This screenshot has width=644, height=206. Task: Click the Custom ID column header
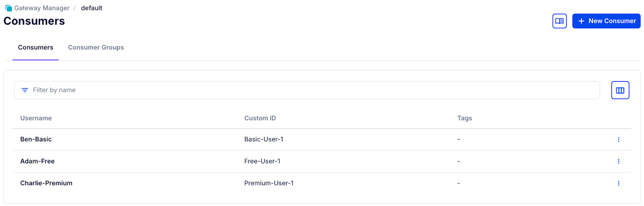tap(260, 118)
